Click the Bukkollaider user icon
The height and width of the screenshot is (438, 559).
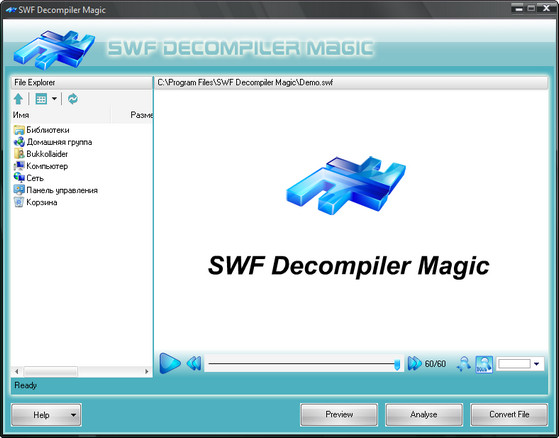19,154
